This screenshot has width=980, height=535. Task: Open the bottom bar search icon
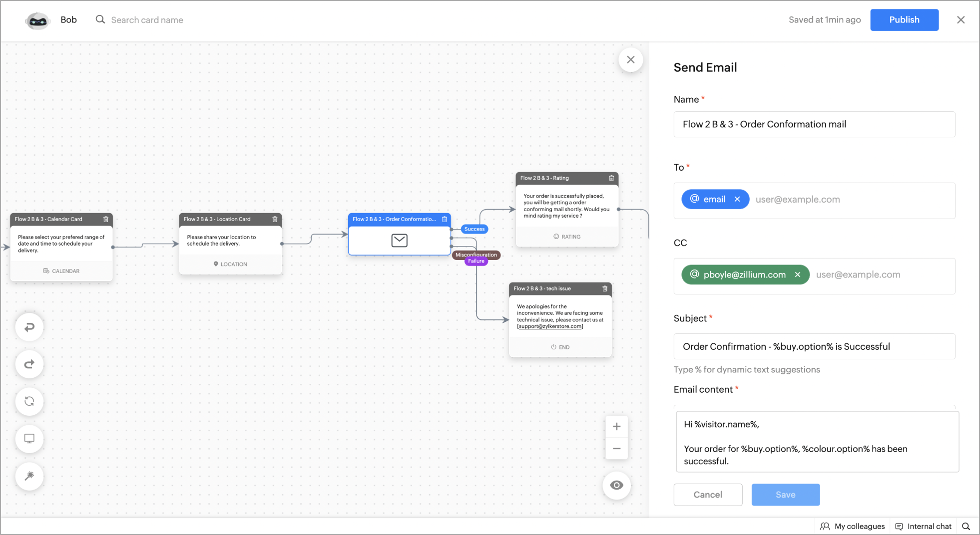tap(966, 527)
